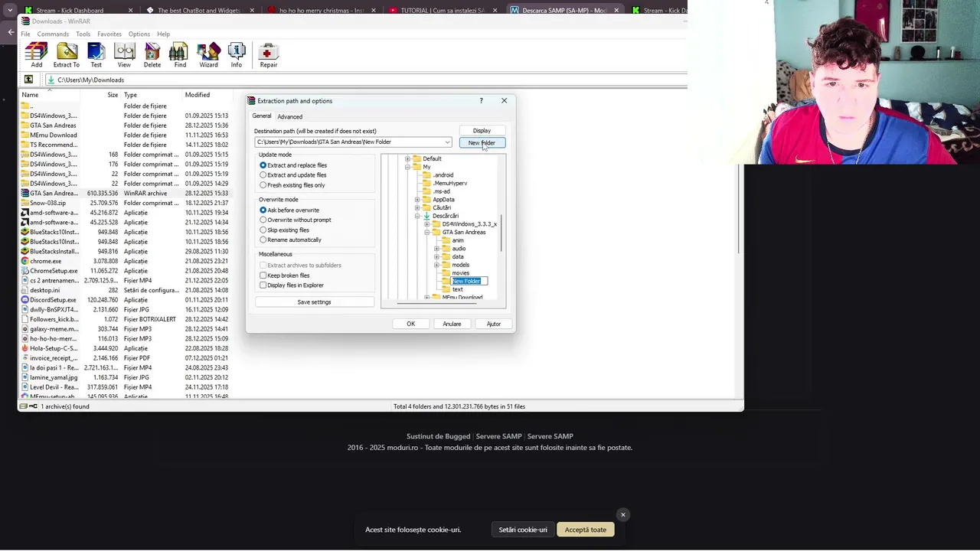Select Ask before overwrite radio
The image size is (980, 551).
[263, 210]
